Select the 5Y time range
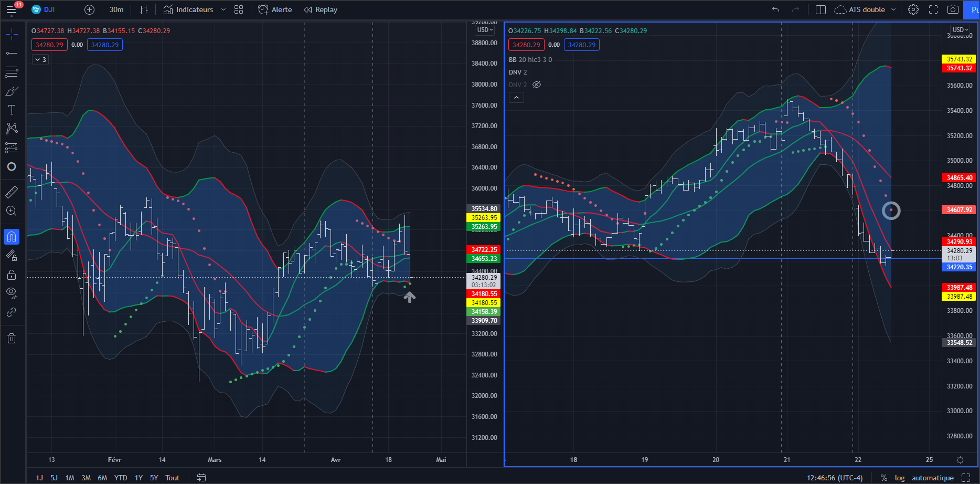Screen dimensions: 980x484 154,478
